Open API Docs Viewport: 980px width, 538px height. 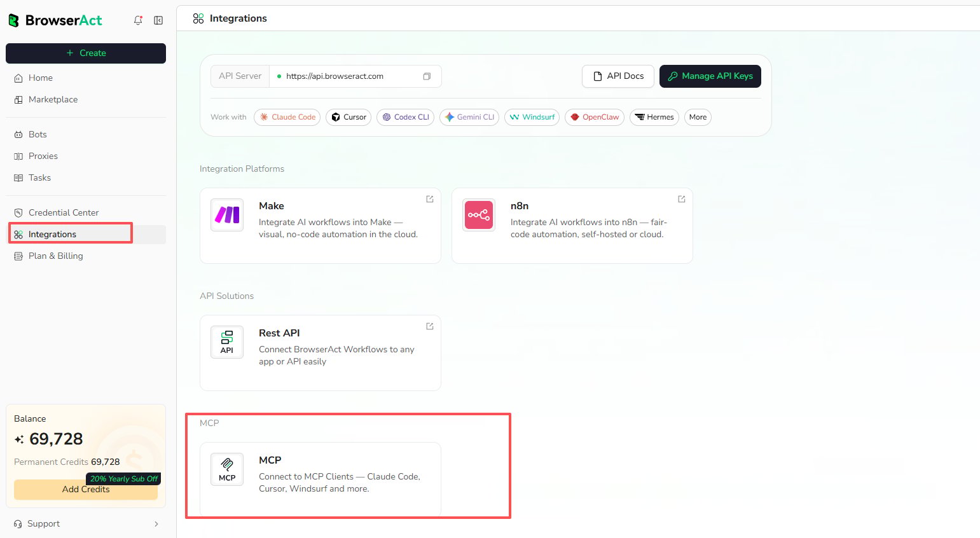618,76
